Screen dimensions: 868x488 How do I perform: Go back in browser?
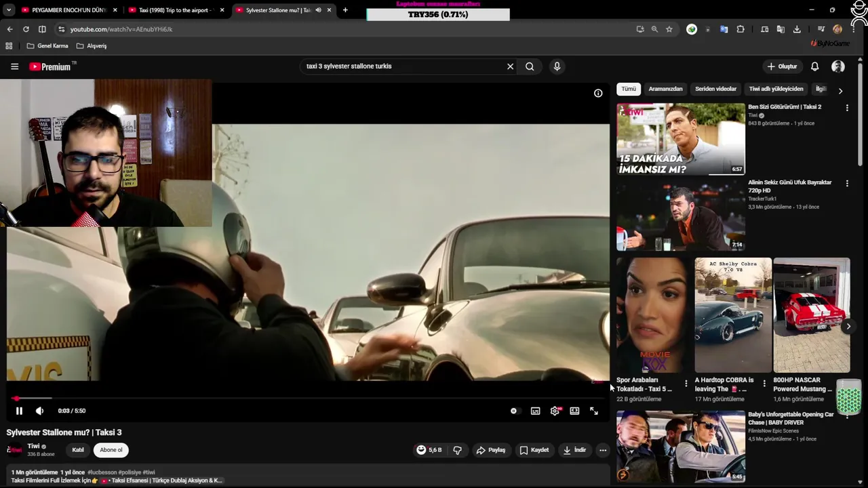[x=9, y=29]
